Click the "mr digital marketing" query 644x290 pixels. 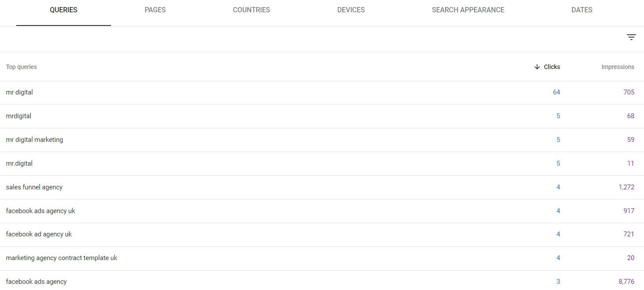point(35,140)
